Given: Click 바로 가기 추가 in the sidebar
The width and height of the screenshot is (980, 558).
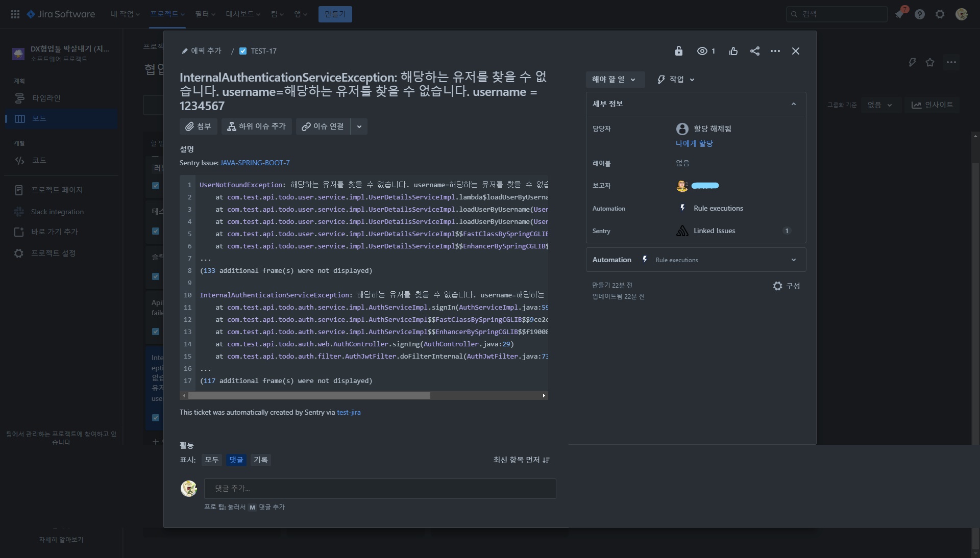Looking at the screenshot, I should tap(61, 232).
